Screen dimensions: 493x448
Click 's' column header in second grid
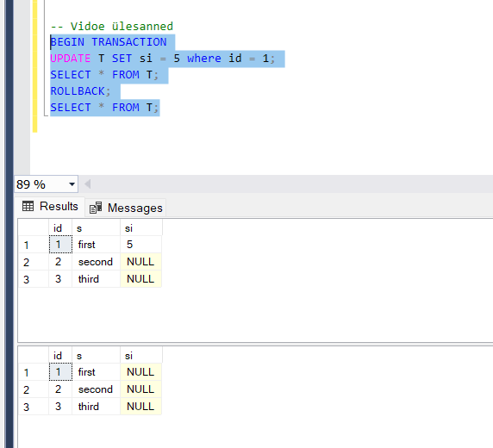click(97, 356)
